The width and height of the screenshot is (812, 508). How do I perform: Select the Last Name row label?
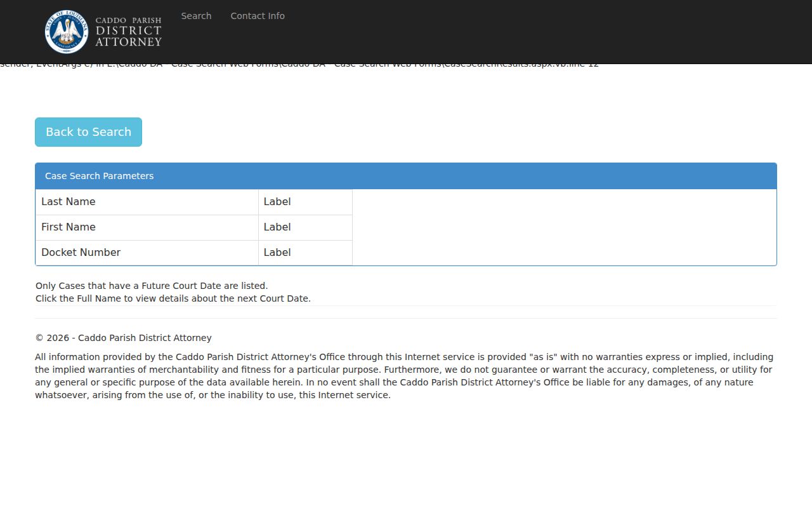69,202
